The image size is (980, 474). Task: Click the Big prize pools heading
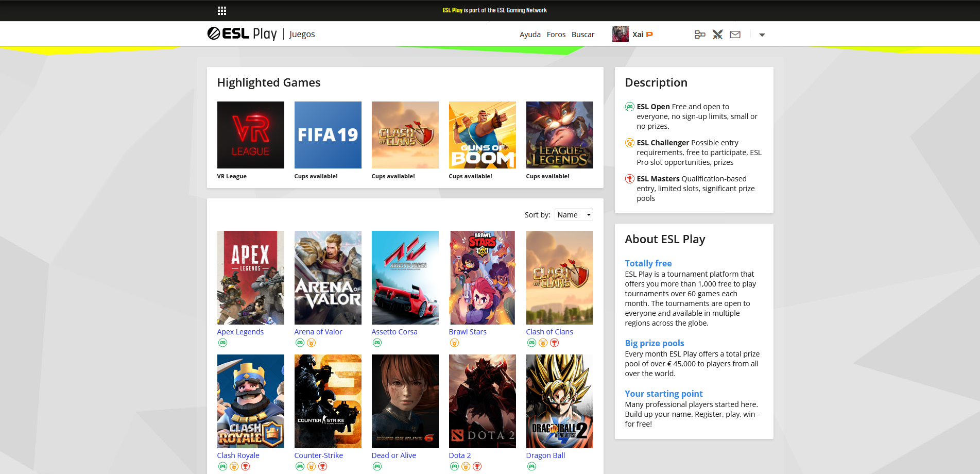click(x=655, y=343)
